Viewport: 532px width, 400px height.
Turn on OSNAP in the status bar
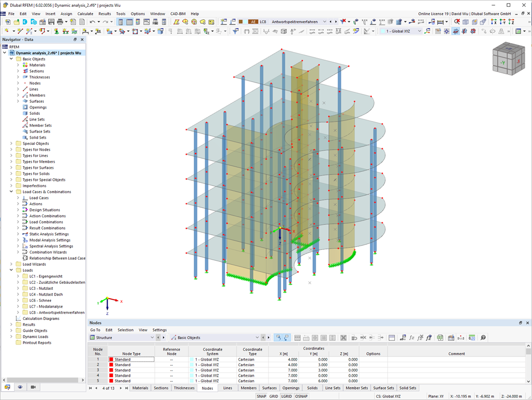tap(300, 396)
